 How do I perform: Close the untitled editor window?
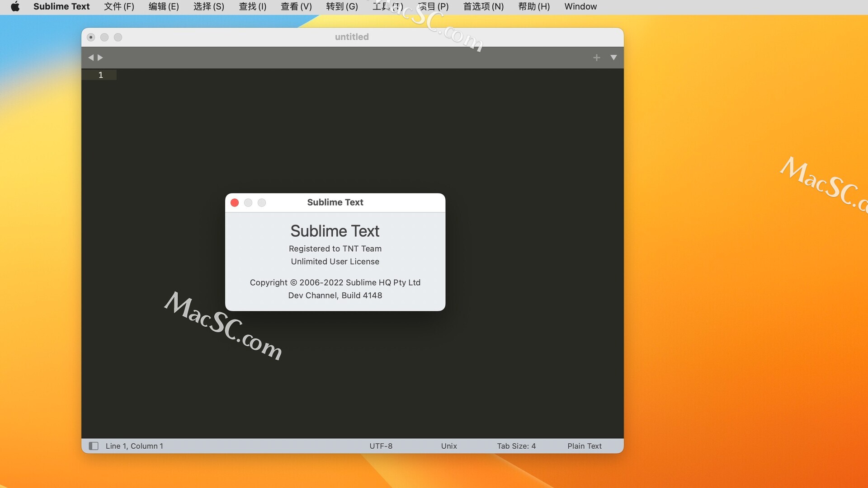pyautogui.click(x=91, y=37)
